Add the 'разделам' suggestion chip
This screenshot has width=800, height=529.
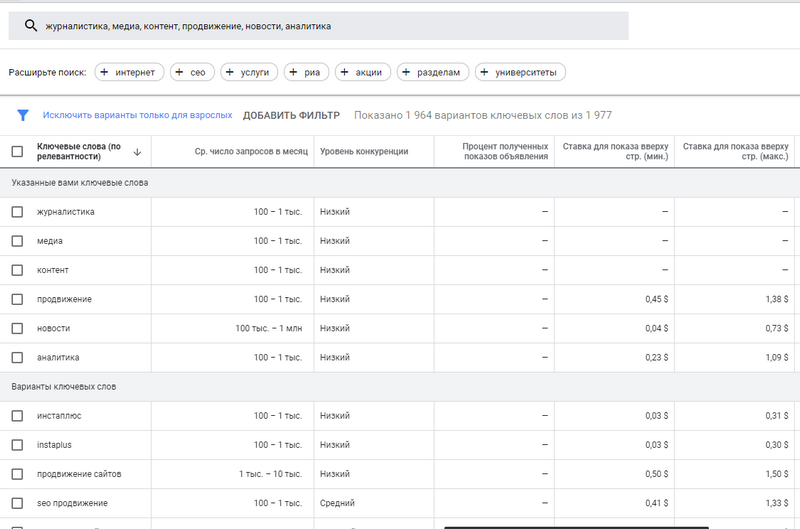click(x=433, y=72)
